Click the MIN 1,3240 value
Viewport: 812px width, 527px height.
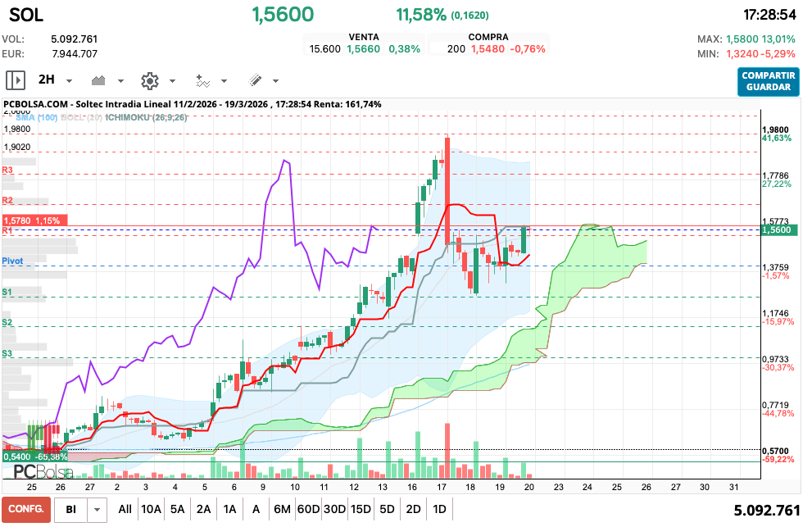[742, 54]
